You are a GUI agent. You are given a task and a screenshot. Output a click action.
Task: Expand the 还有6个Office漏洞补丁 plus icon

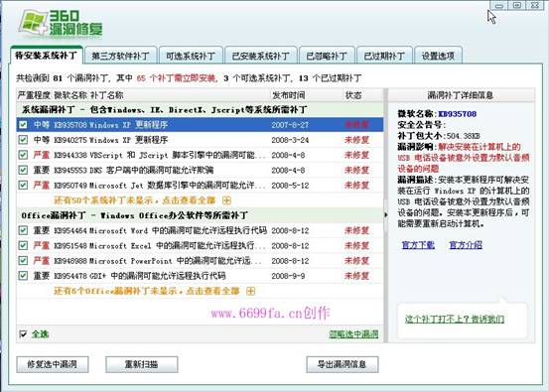(x=251, y=291)
